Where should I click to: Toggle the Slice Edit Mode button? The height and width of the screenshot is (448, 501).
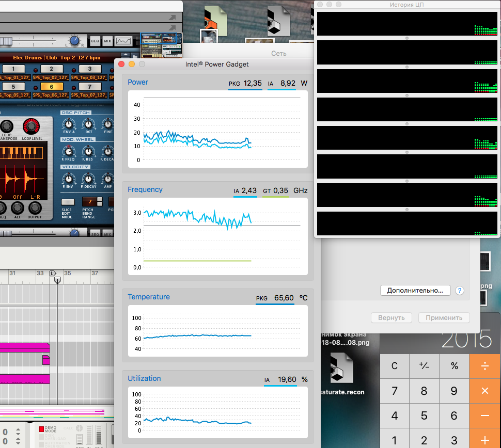coord(68,202)
